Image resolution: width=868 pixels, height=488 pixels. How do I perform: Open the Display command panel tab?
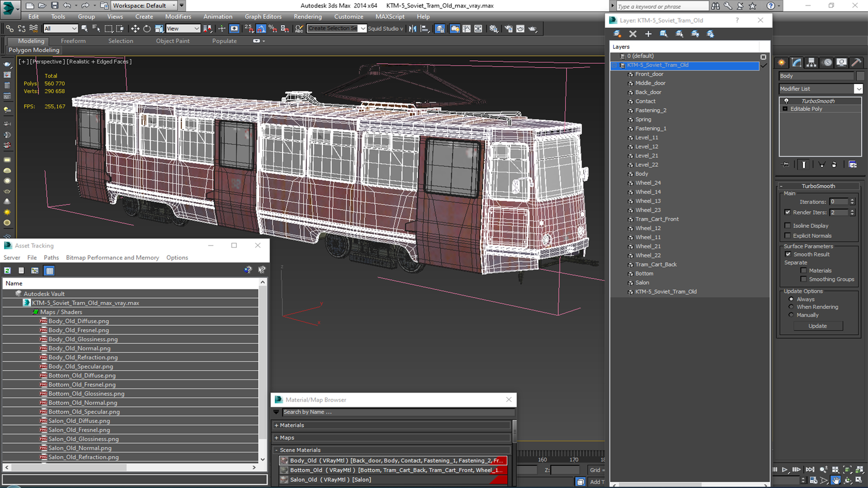pos(841,62)
